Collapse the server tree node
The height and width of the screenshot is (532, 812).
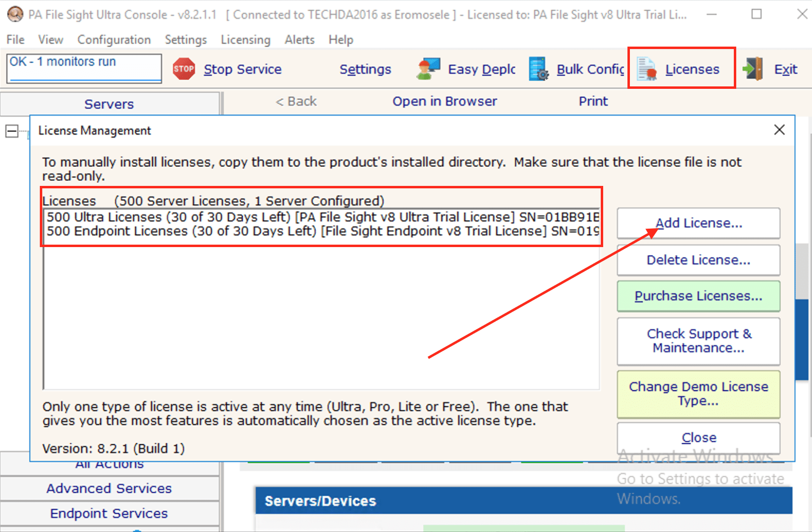[x=12, y=131]
